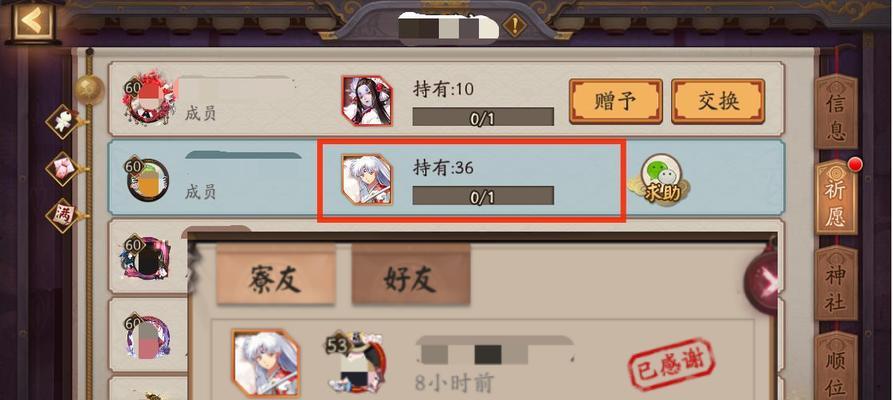
Task: Select the dark-haired shikigami shard icon
Action: click(x=367, y=100)
